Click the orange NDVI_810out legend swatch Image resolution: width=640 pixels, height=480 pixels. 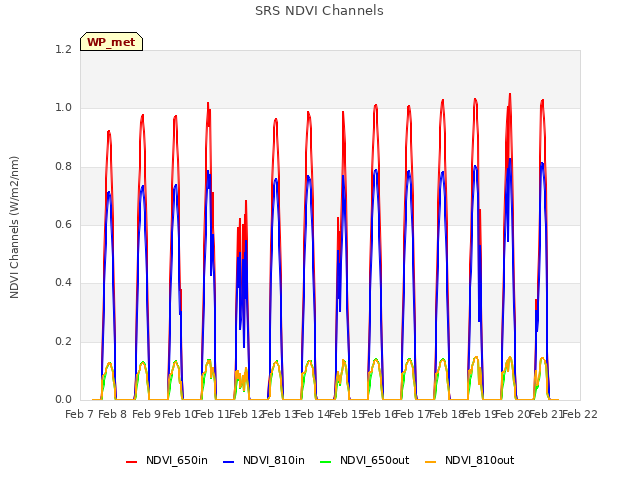point(431,462)
